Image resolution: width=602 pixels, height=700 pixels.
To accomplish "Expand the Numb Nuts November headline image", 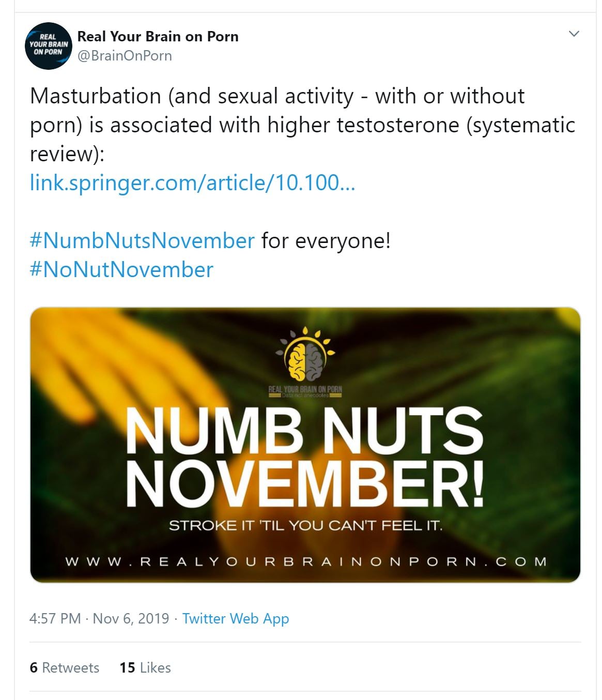I will pos(305,455).
